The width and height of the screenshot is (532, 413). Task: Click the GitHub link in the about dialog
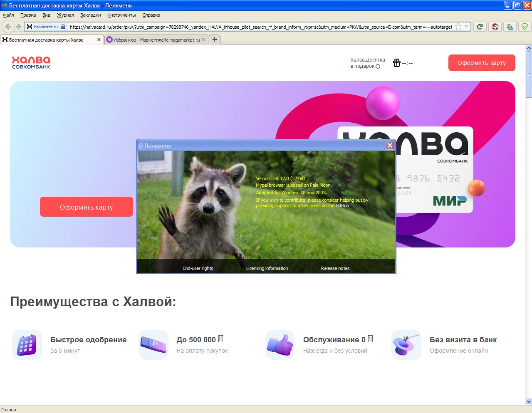tap(342, 205)
